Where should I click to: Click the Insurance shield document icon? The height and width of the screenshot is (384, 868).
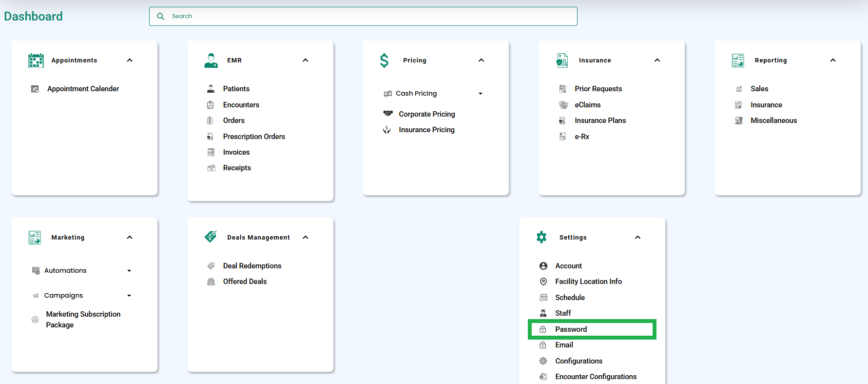tap(562, 61)
